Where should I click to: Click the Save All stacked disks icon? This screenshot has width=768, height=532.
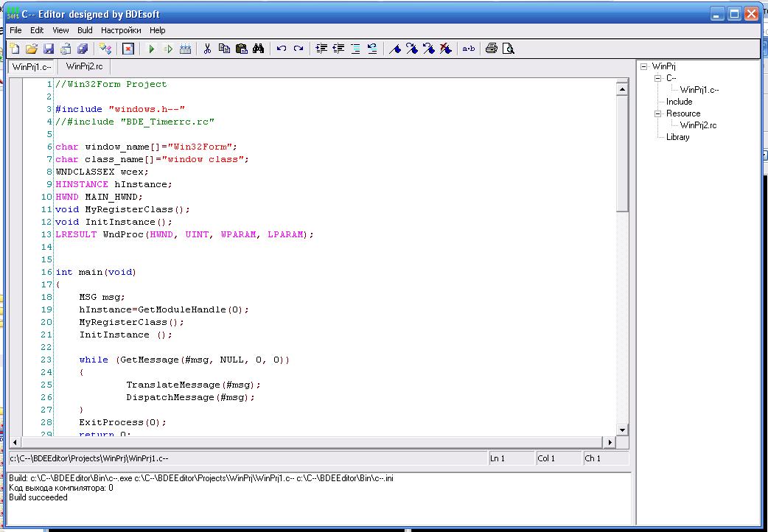point(83,49)
